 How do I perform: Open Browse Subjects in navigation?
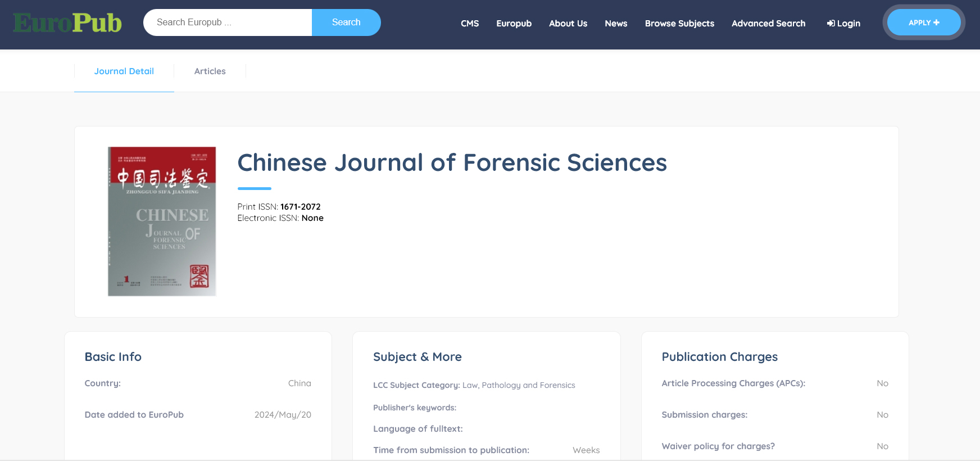click(x=679, y=24)
